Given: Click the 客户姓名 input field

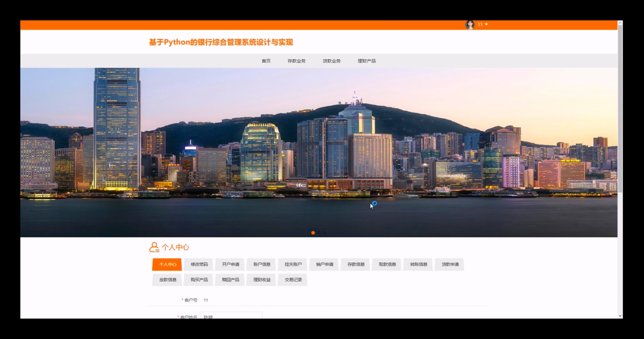Looking at the screenshot, I should coord(231,316).
